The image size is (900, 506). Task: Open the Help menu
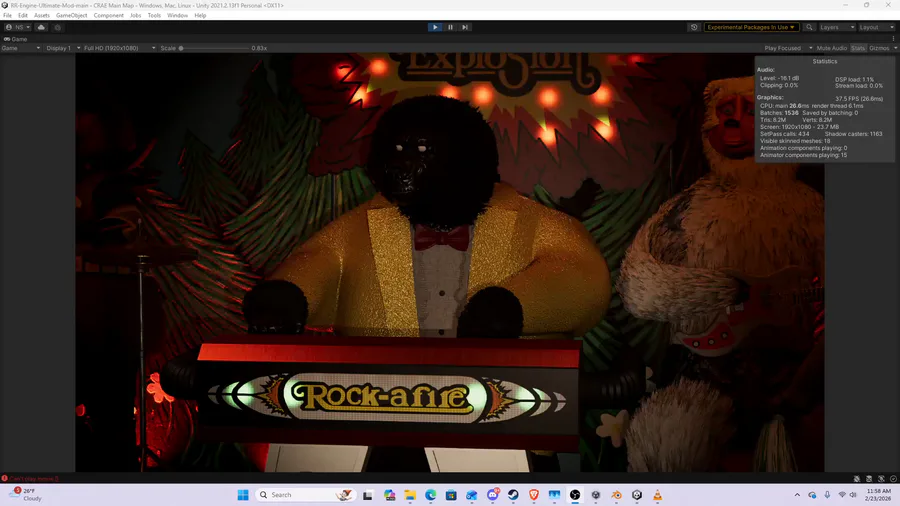[x=200, y=15]
